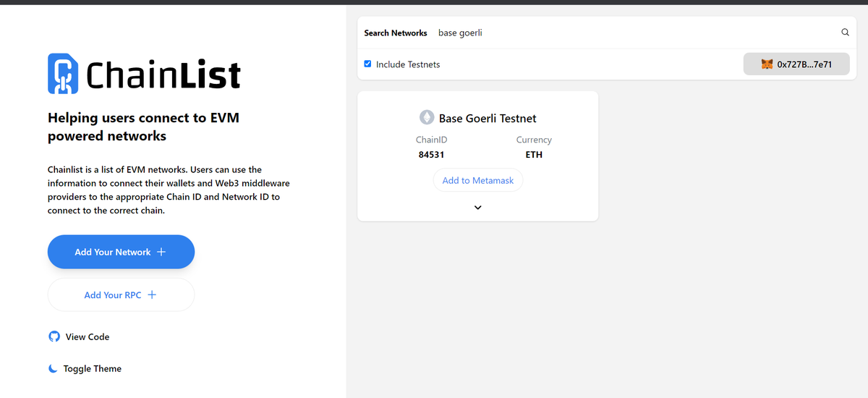Click the Base Goerli Testnet name
This screenshot has width=868, height=398.
(488, 118)
